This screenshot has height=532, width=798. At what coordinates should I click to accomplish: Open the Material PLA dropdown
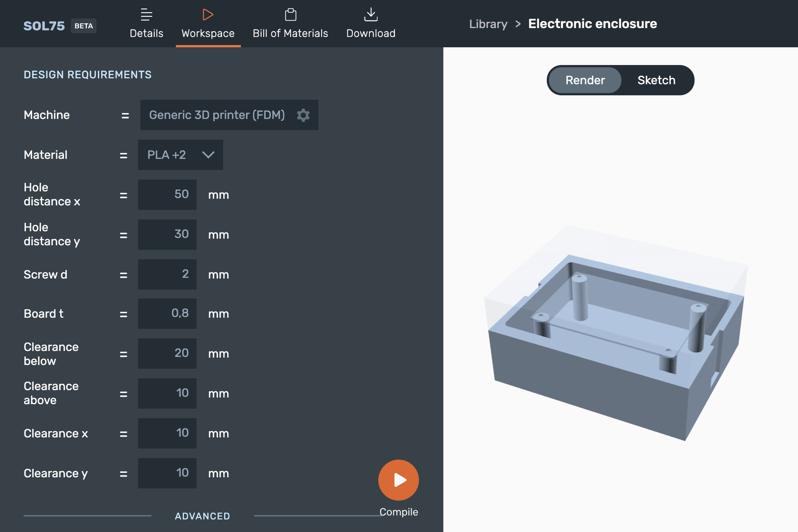tap(180, 155)
